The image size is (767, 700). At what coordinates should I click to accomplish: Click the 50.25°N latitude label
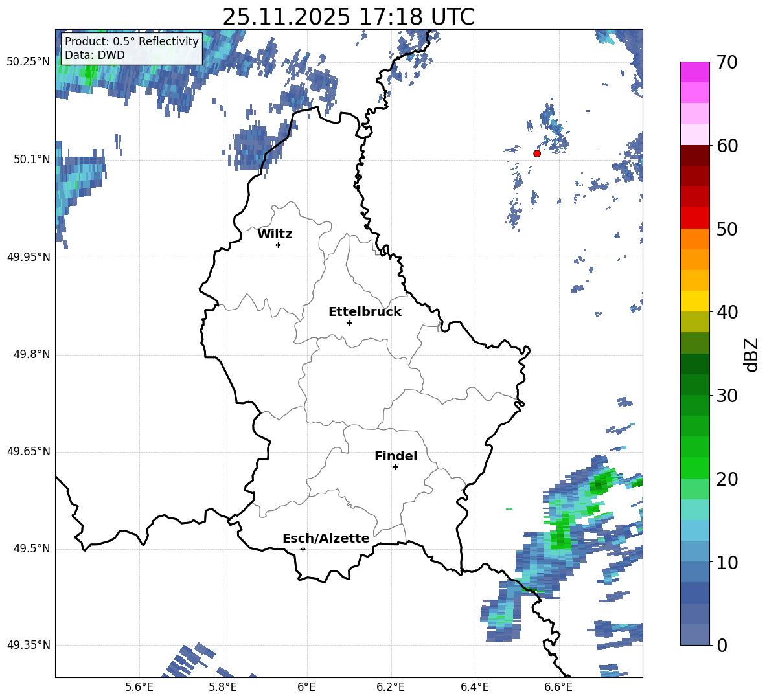point(29,62)
